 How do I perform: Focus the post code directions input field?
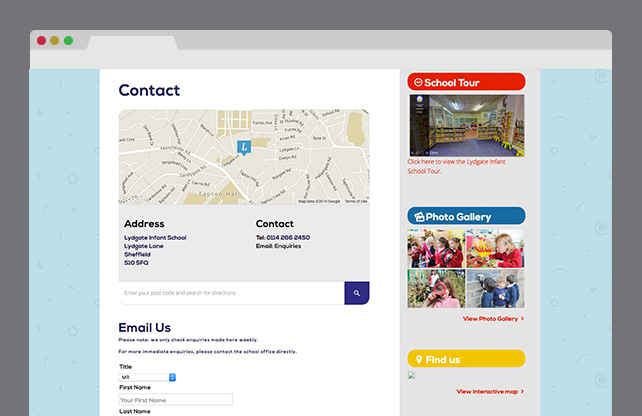[x=231, y=293]
